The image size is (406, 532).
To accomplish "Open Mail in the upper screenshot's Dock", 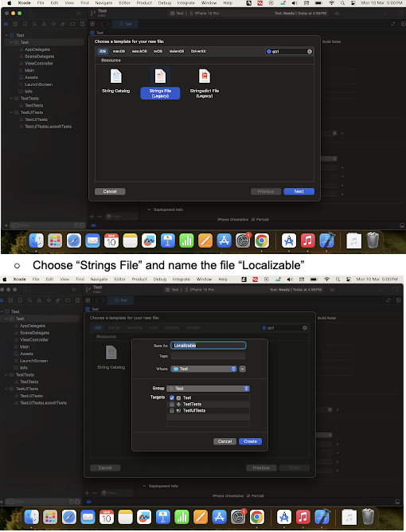I will (92, 241).
